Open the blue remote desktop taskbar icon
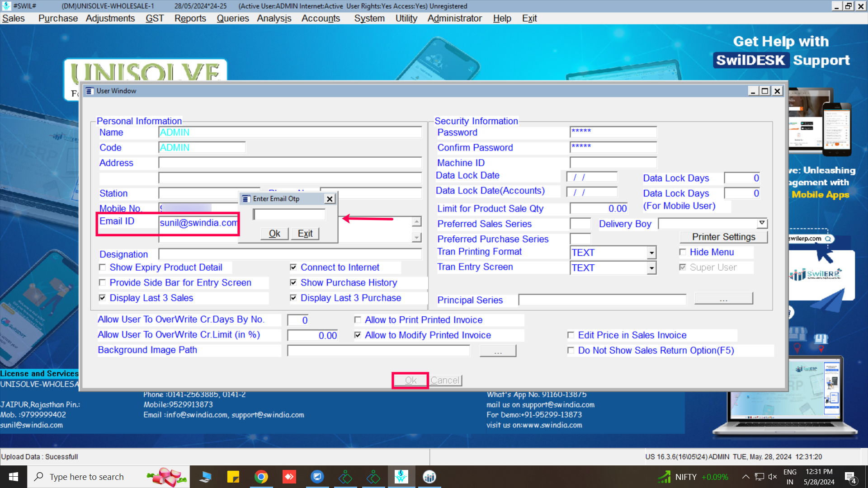 point(317,477)
